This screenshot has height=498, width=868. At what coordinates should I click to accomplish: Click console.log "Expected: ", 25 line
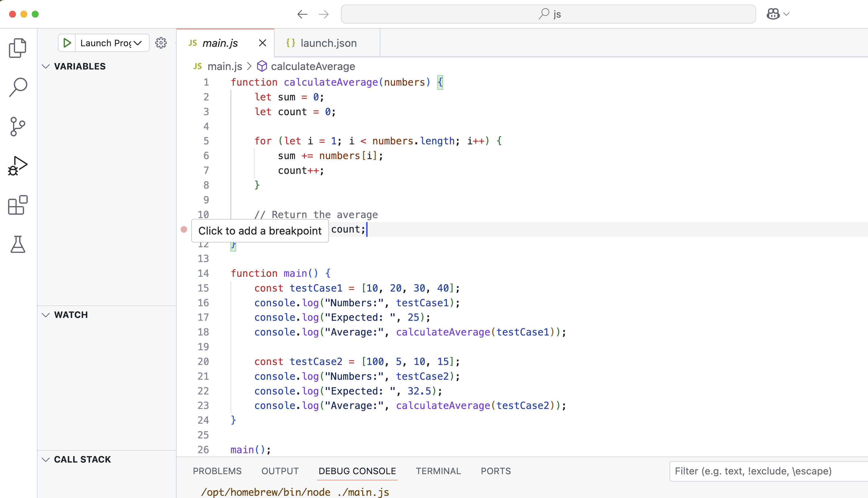coord(342,317)
